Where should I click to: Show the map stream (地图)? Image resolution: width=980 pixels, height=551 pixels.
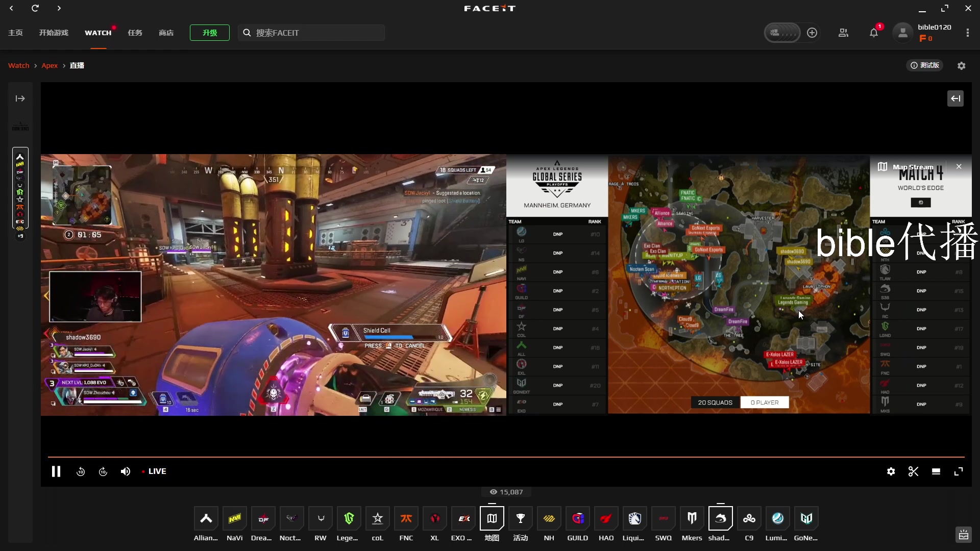tap(492, 518)
